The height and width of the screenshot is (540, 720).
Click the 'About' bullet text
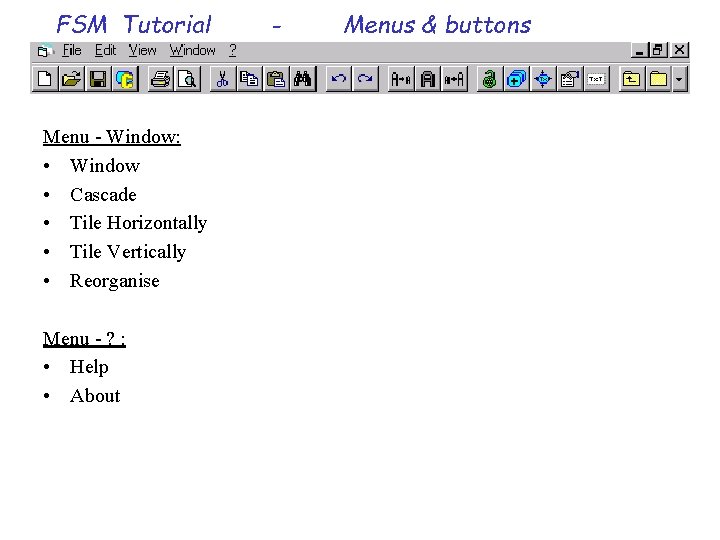click(95, 396)
